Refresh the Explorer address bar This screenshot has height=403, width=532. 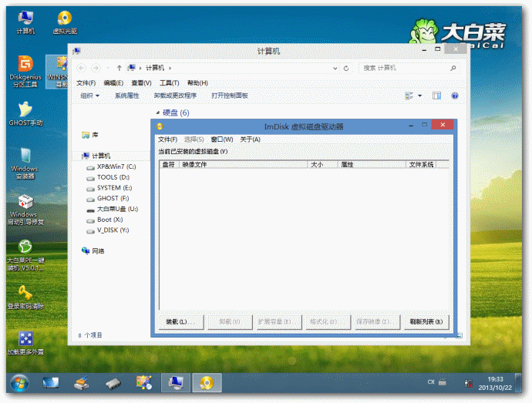coord(346,68)
